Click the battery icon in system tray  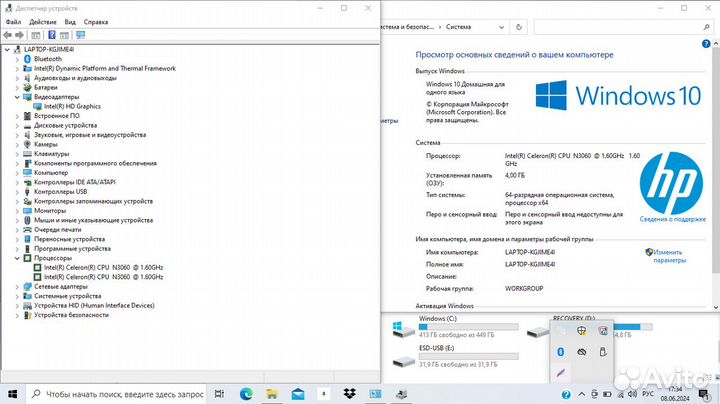point(608,394)
